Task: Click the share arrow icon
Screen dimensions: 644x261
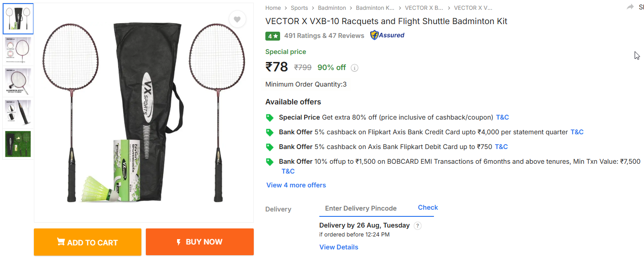Action: pyautogui.click(x=630, y=7)
